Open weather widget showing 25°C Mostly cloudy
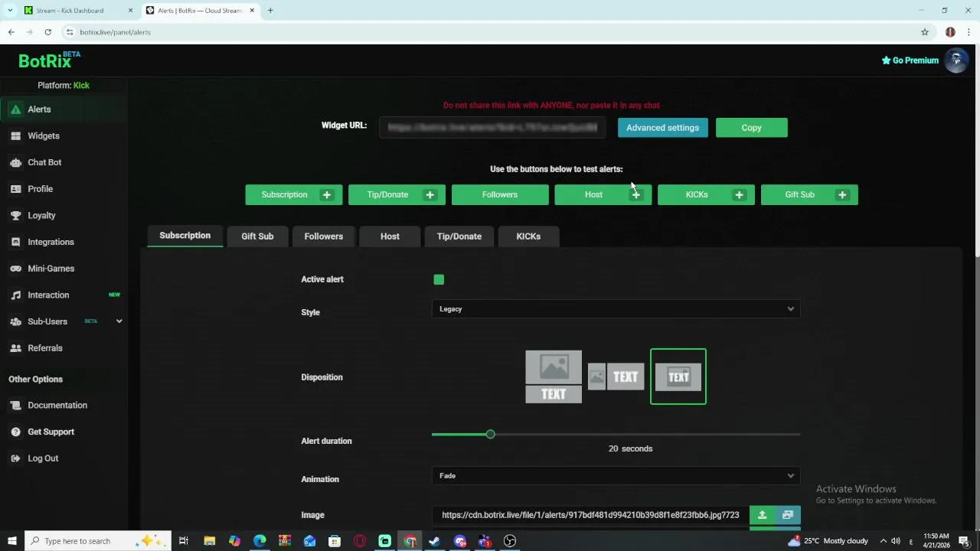The image size is (980, 551). [x=828, y=541]
